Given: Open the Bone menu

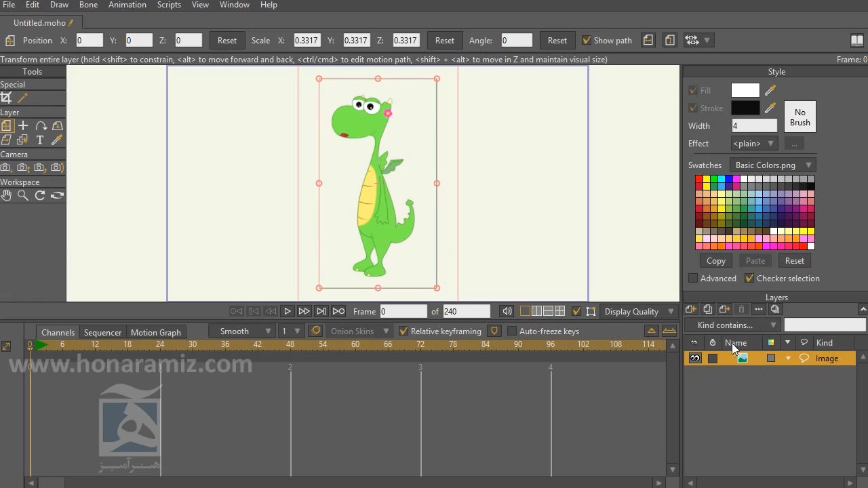Looking at the screenshot, I should [x=88, y=5].
